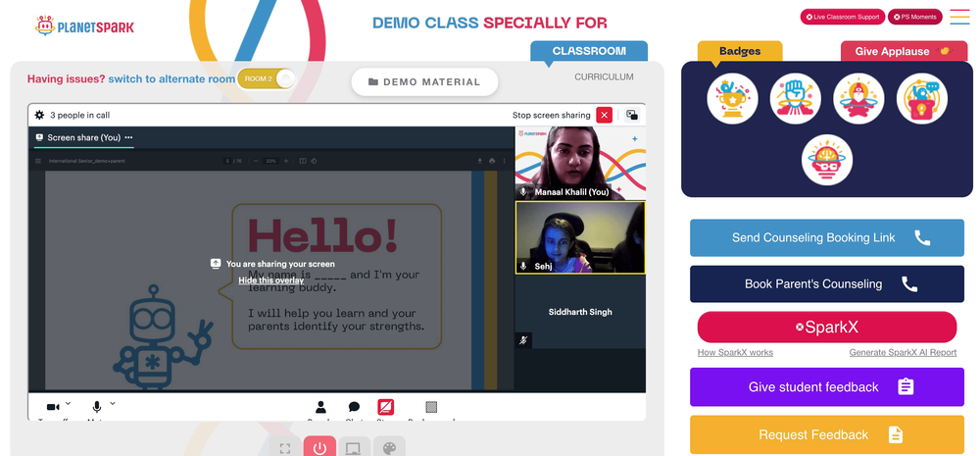Stop screen sharing with red X
Screen dimensions: 980x456
[x=604, y=115]
